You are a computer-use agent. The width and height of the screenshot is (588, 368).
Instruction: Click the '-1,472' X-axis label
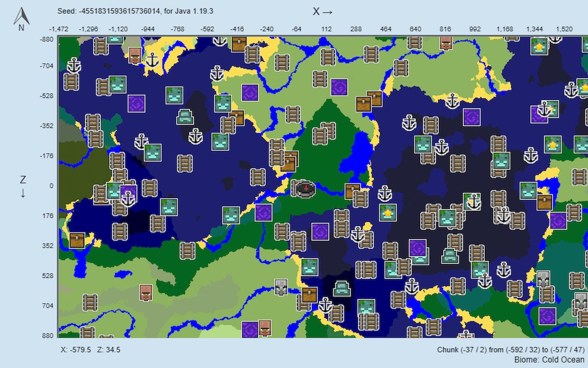coord(58,29)
